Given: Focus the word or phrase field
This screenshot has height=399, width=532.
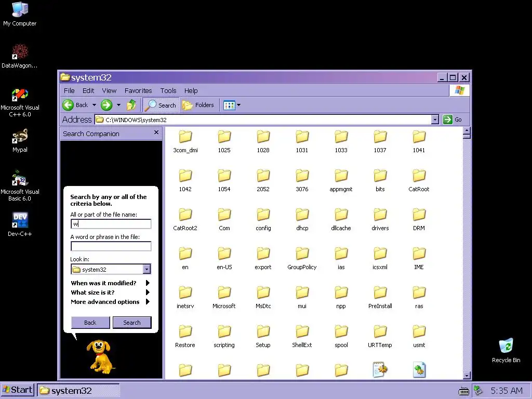Looking at the screenshot, I should pyautogui.click(x=111, y=246).
